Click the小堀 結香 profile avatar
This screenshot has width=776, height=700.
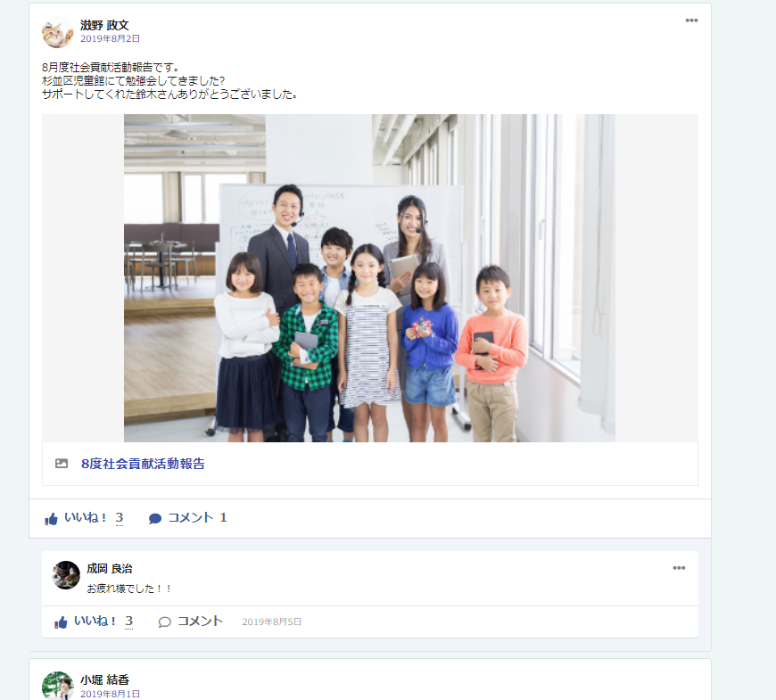(58, 686)
